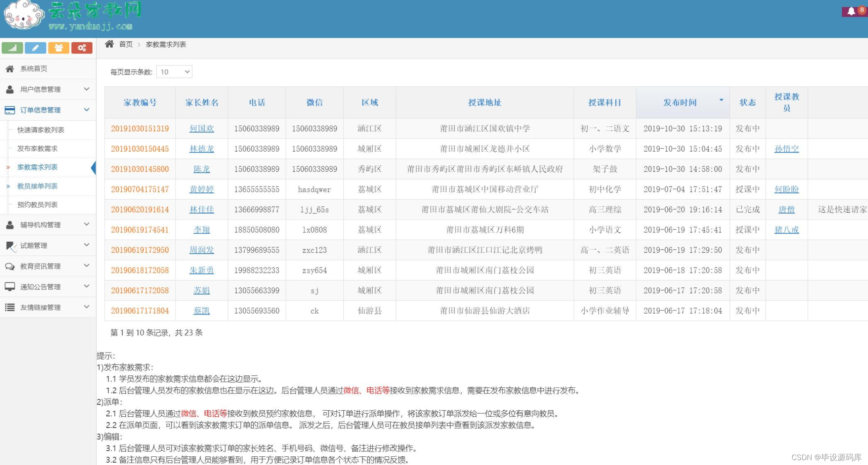Click the 订单信息管理 card icon
868x465 pixels.
tap(10, 110)
